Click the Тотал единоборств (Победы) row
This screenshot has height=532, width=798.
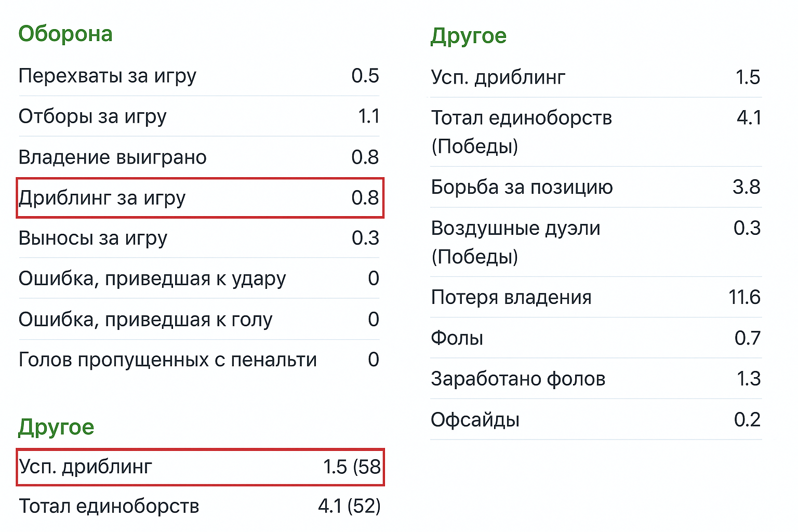click(x=596, y=132)
